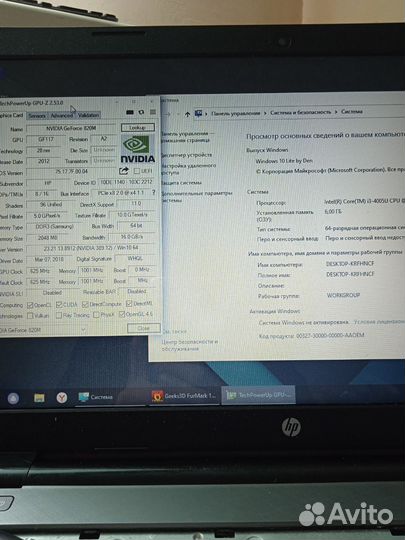Click the Lookup button
The image size is (405, 540).
coord(138,128)
